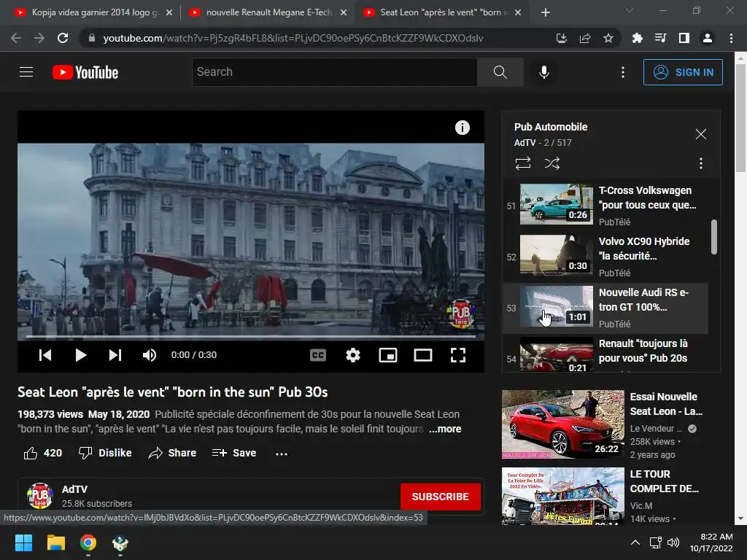747x560 pixels.
Task: Reload the current page
Action: point(63,38)
